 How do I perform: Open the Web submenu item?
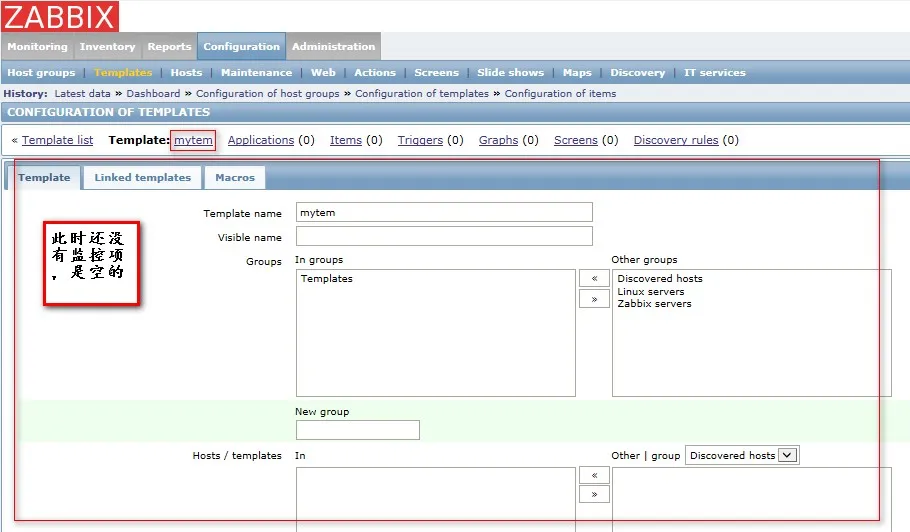pyautogui.click(x=323, y=73)
